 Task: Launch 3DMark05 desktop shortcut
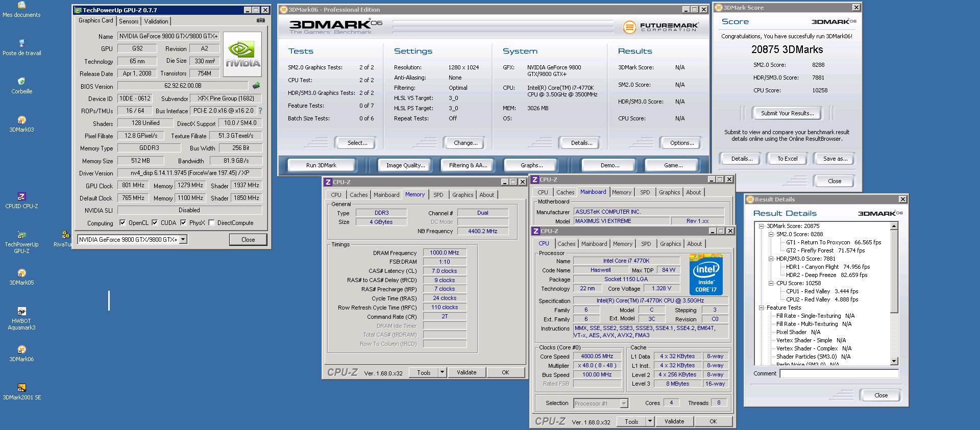(21, 277)
